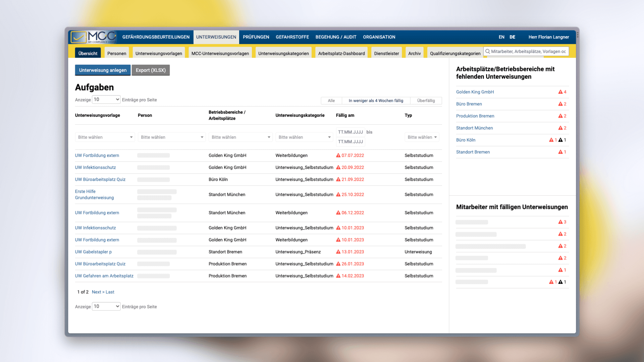Click the red alert icon beside due date 07.07.2022
Screen dimensions: 644x362
coord(338,155)
